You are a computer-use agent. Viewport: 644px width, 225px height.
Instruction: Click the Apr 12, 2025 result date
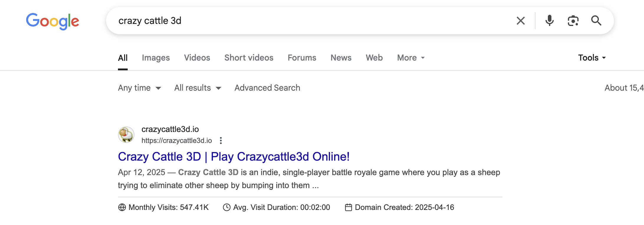[142, 172]
